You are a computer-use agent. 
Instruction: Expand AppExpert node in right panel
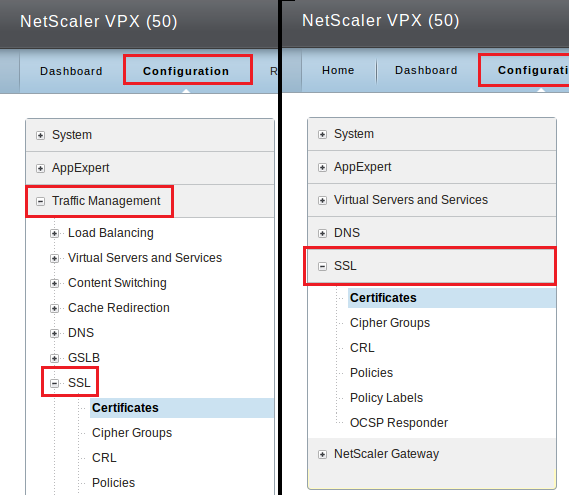[322, 167]
